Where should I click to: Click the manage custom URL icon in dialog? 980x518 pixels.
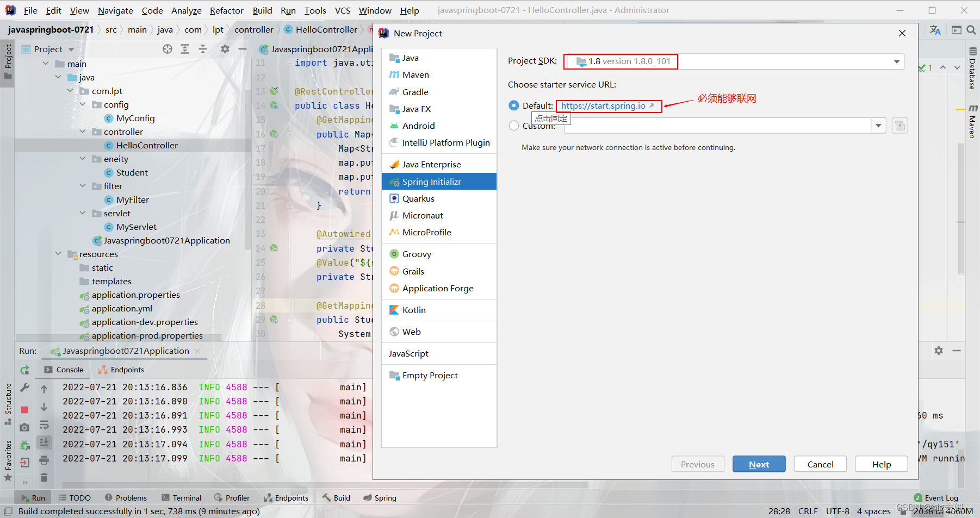coord(900,126)
